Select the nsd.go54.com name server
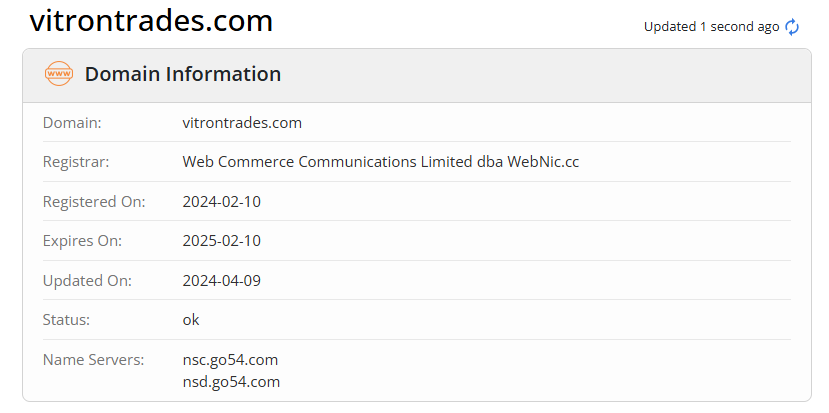This screenshot has width=829, height=413. pyautogui.click(x=231, y=381)
